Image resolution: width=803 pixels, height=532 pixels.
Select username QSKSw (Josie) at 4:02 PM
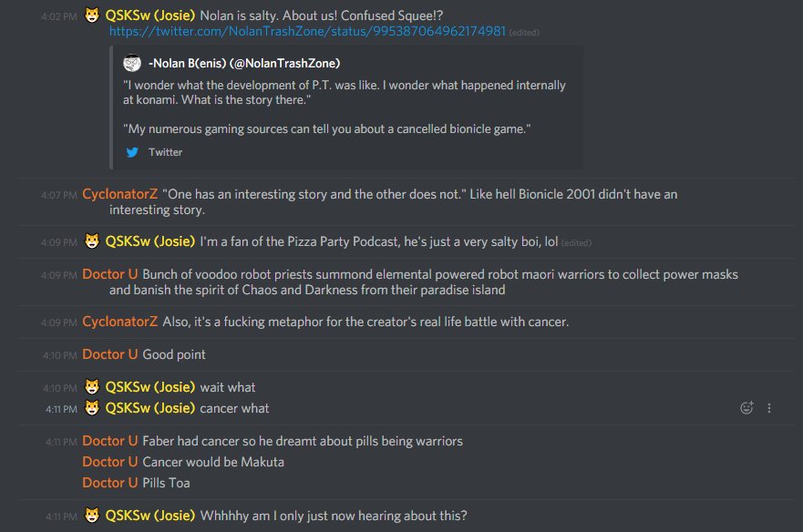coord(150,15)
